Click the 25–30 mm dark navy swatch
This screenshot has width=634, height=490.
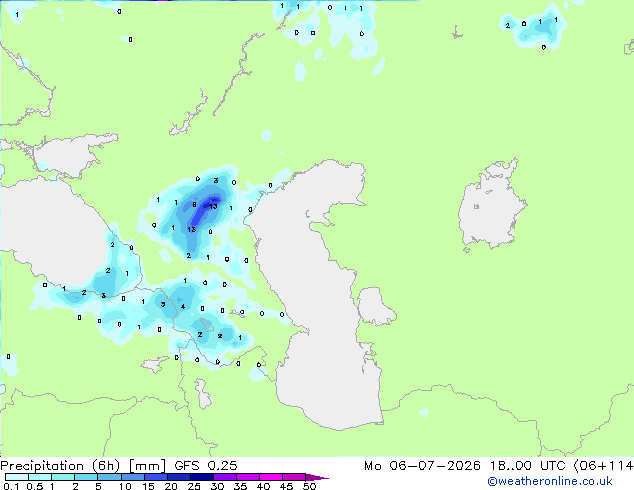(202, 477)
